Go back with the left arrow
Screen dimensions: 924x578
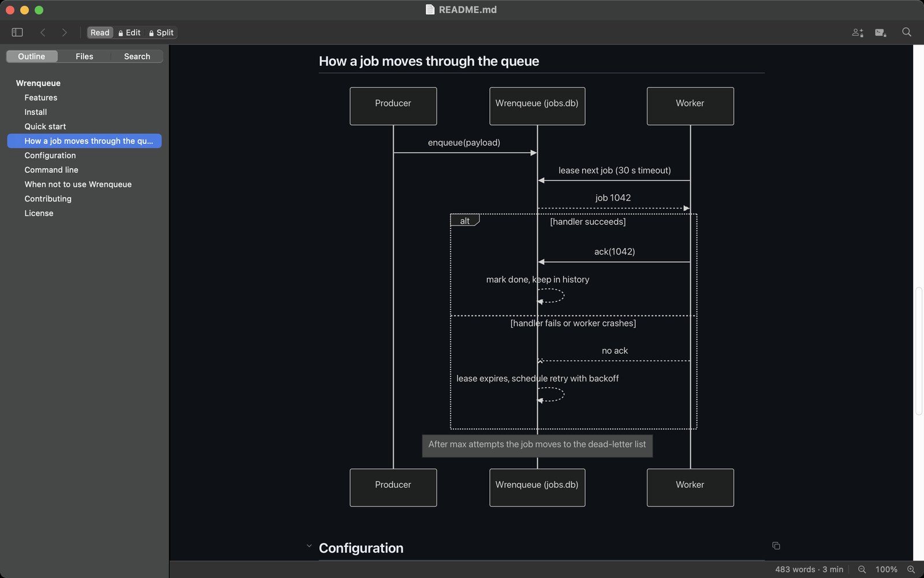[x=43, y=32]
